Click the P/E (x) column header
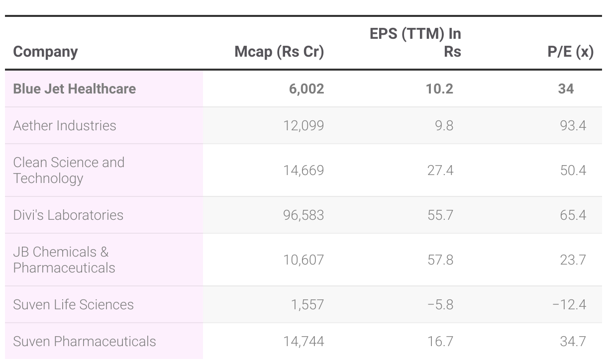Screen dimensions: 607x364 click(x=570, y=52)
